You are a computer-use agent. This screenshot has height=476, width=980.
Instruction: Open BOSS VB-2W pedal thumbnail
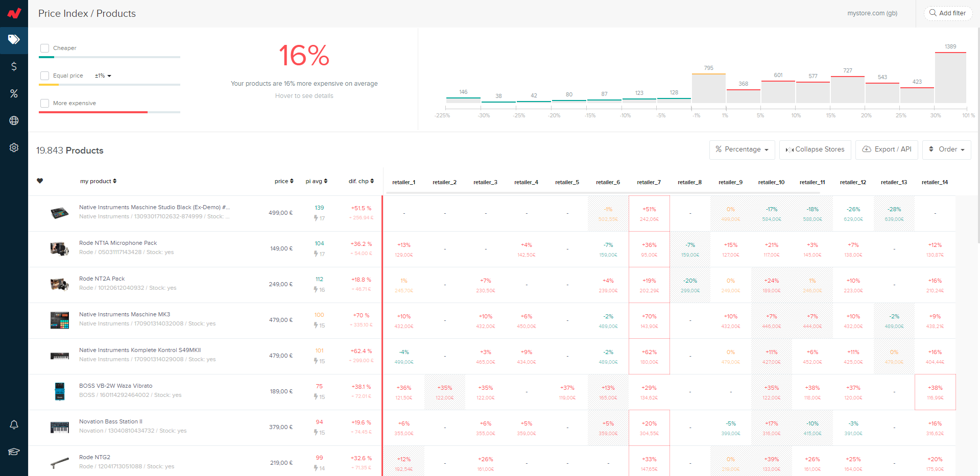click(x=60, y=391)
